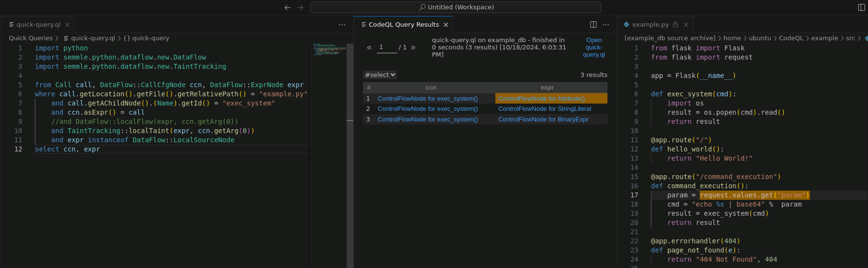
Task: Click the example breadcrumb segment
Action: pyautogui.click(x=825, y=38)
